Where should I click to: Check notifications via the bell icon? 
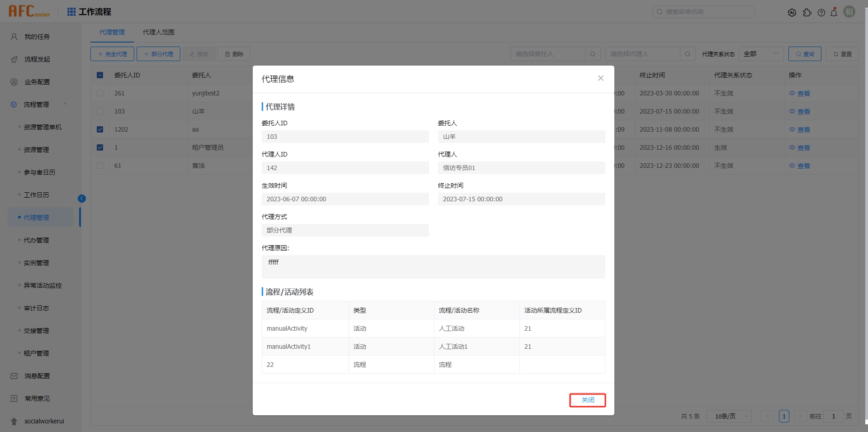coord(834,12)
